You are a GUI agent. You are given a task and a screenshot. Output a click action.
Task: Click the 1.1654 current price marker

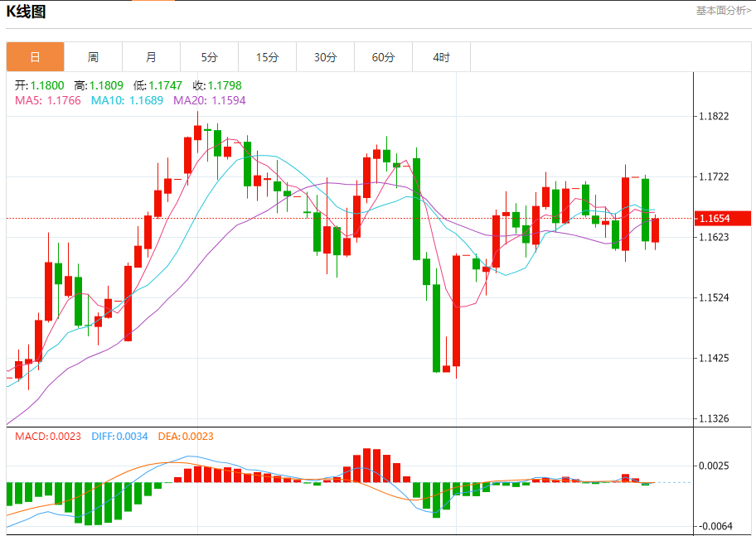tap(722, 219)
